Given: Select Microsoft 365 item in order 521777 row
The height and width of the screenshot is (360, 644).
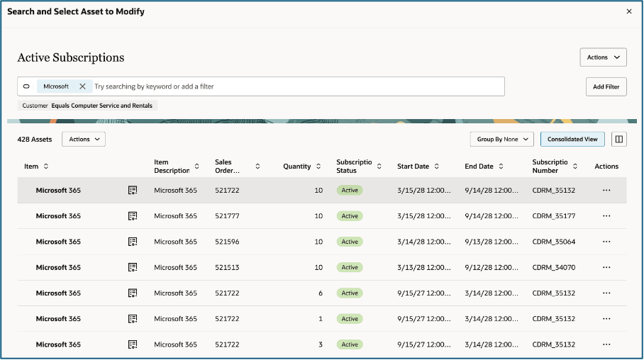Looking at the screenshot, I should click(58, 216).
